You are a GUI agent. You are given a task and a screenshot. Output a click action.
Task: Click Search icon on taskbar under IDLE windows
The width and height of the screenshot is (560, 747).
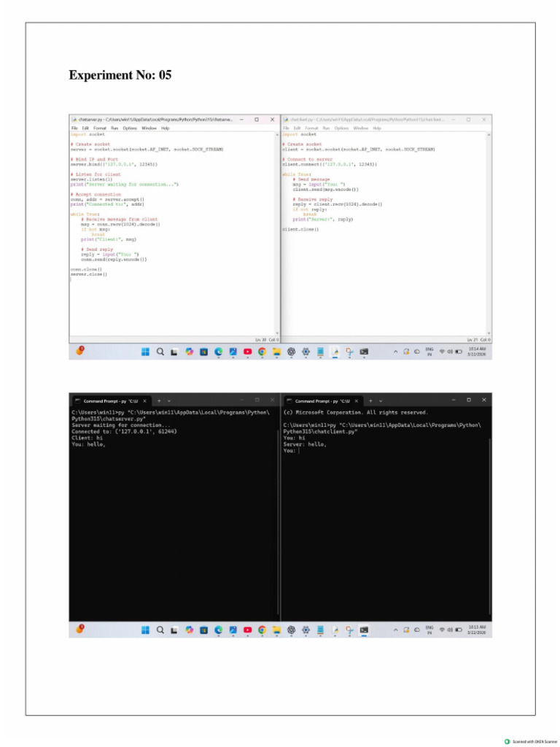point(160,352)
